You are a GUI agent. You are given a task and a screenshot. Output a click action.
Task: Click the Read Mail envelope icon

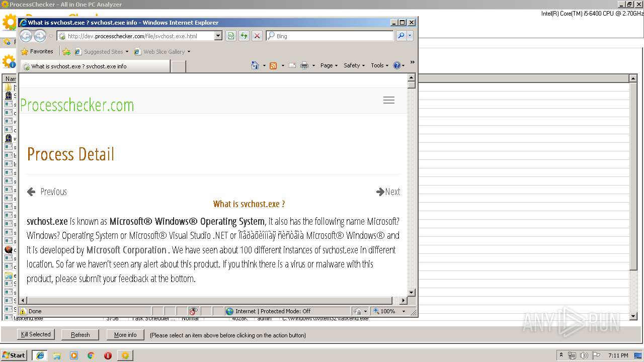(x=292, y=65)
